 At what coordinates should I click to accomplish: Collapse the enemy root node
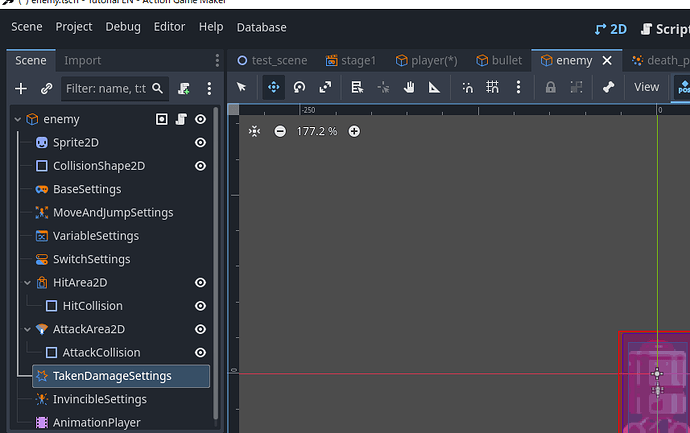[x=18, y=119]
